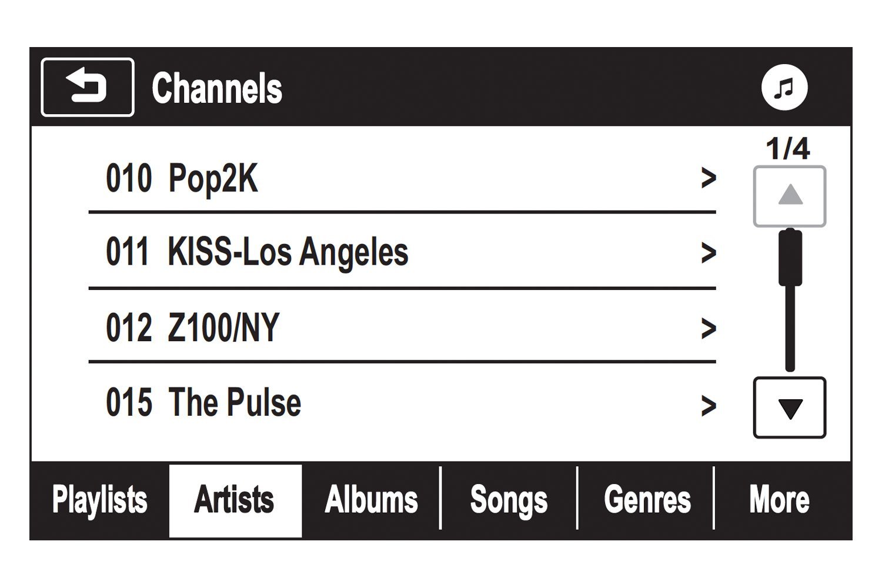The height and width of the screenshot is (588, 882).
Task: Expand The Pulse row chevron
Action: 709,406
